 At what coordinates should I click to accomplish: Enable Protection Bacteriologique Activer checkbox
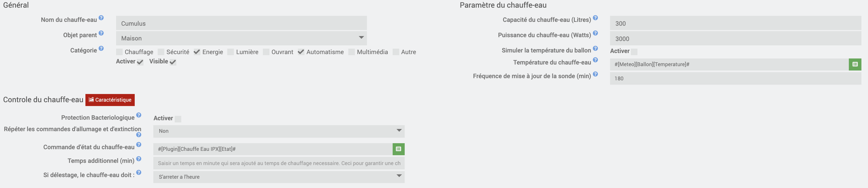coord(178,119)
